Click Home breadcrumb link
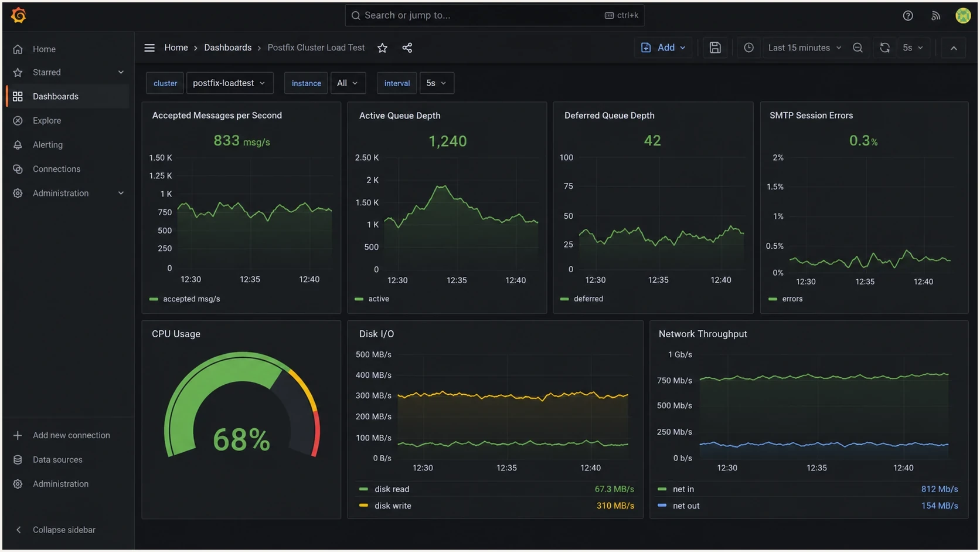 [x=176, y=48]
